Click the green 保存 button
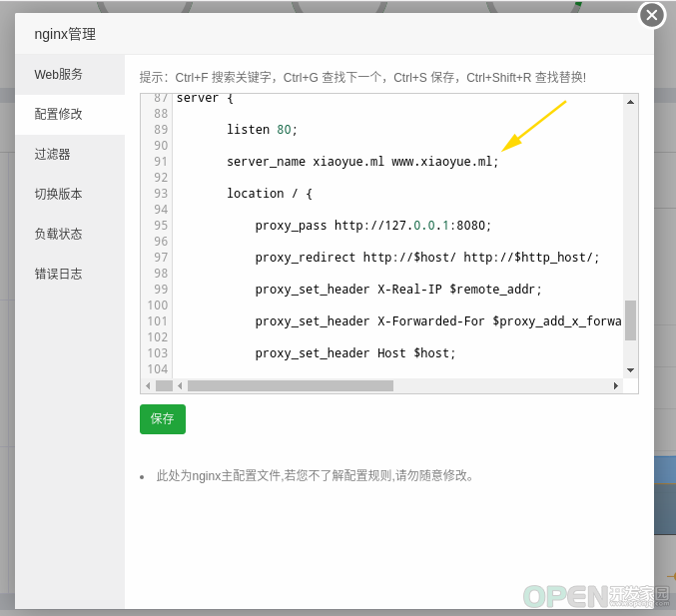The height and width of the screenshot is (616, 676). coord(163,419)
